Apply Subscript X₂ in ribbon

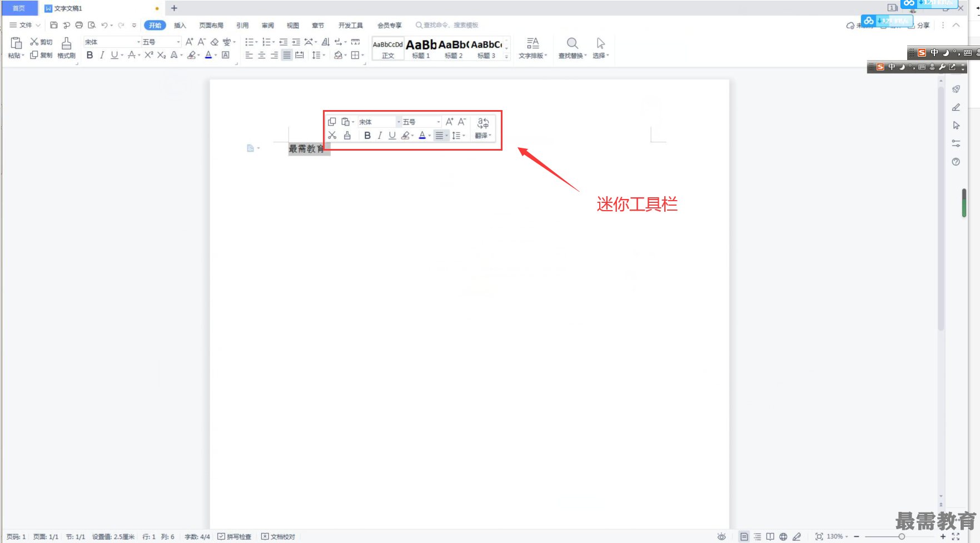point(161,55)
